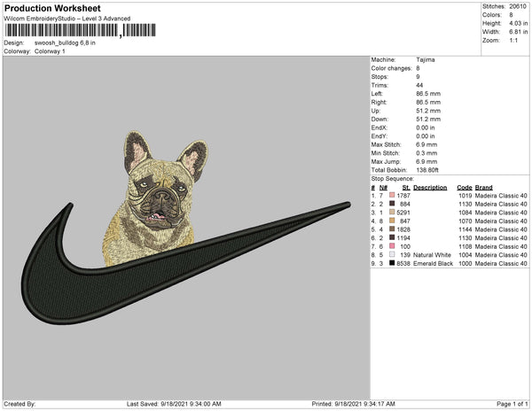This screenshot has height=411, width=532.
Task: Click the EndY label
Action: click(x=379, y=136)
